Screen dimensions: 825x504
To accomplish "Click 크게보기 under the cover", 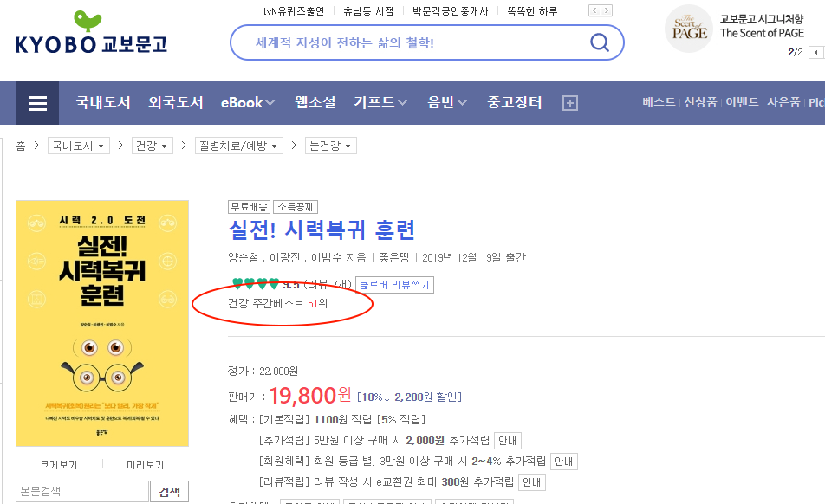I will [59, 464].
